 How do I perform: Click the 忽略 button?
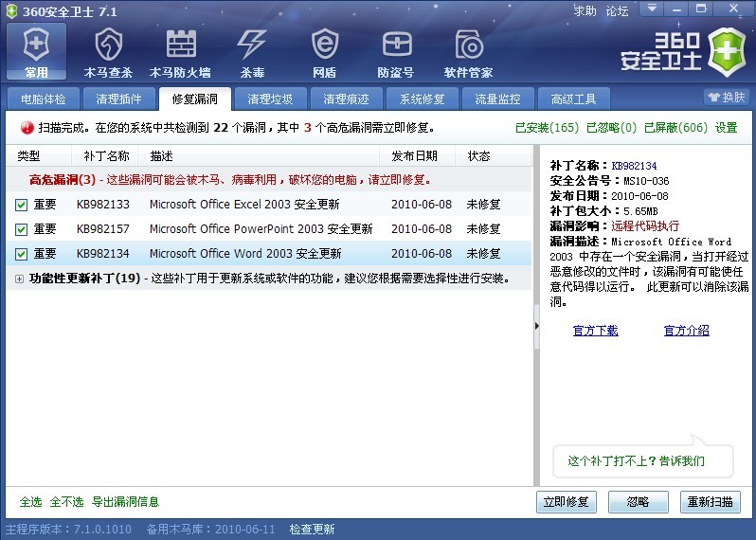pos(639,502)
